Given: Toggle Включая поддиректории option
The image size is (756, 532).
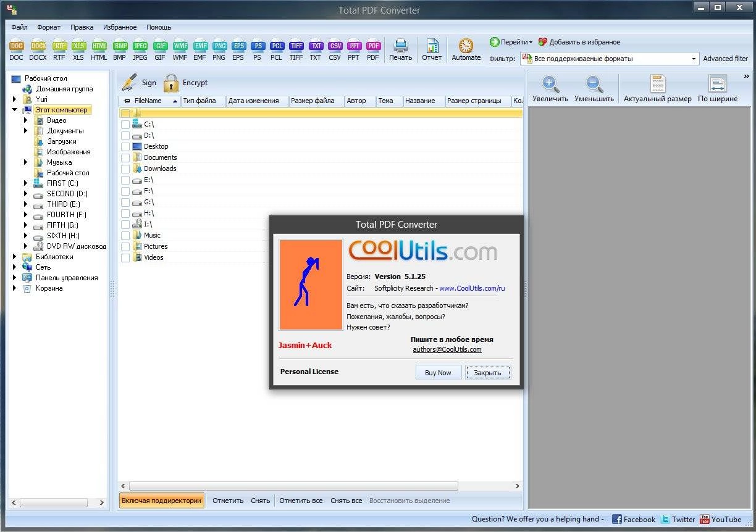Looking at the screenshot, I should point(162,501).
